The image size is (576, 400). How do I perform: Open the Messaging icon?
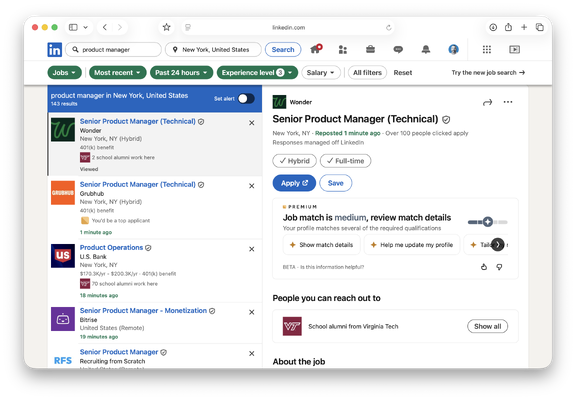(398, 50)
